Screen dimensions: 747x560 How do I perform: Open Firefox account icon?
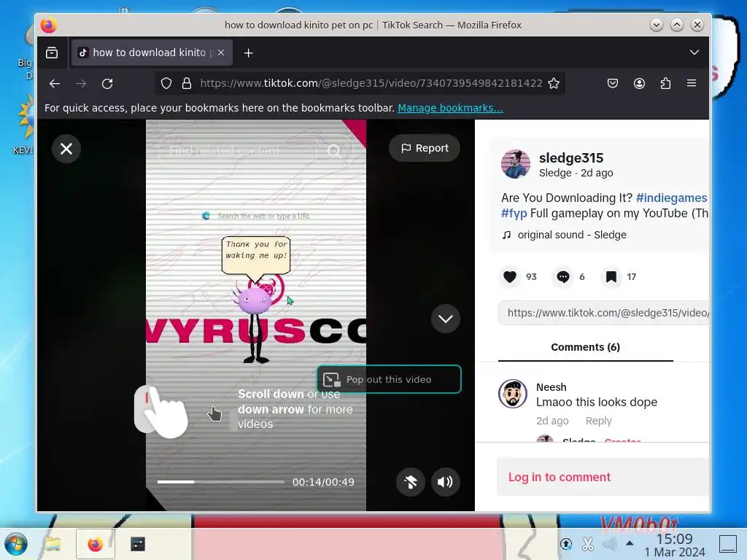pyautogui.click(x=639, y=83)
